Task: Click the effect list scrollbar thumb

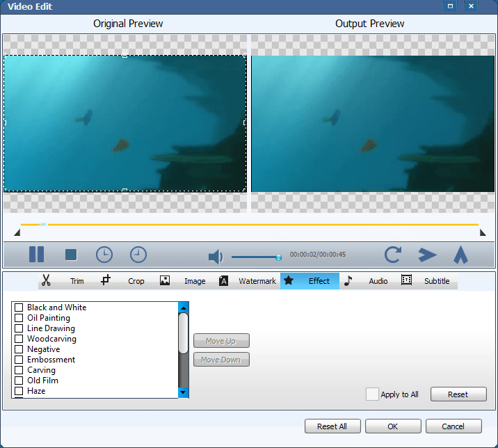Action: (x=183, y=333)
